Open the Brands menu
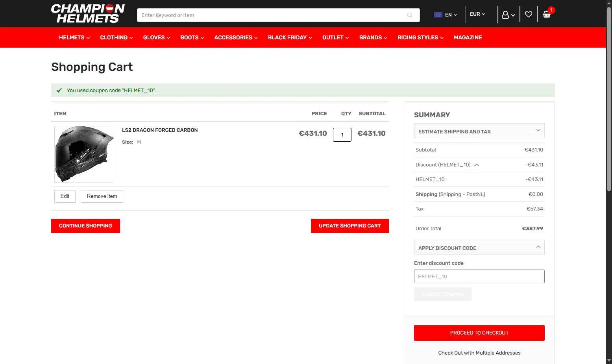The width and height of the screenshot is (612, 364). pyautogui.click(x=373, y=37)
